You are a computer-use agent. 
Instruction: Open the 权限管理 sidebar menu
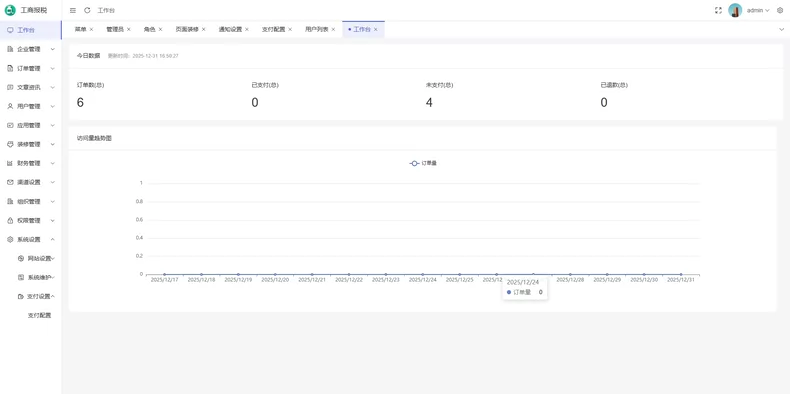pos(31,221)
